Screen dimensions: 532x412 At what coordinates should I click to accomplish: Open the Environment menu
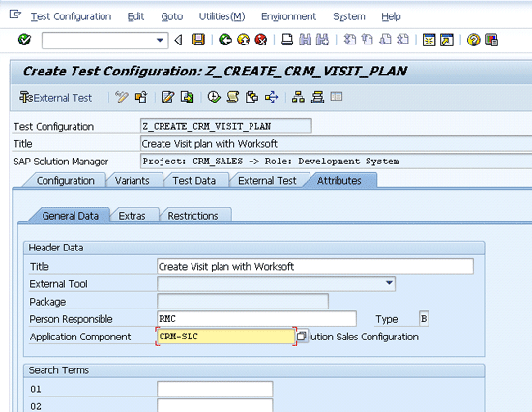tap(288, 16)
